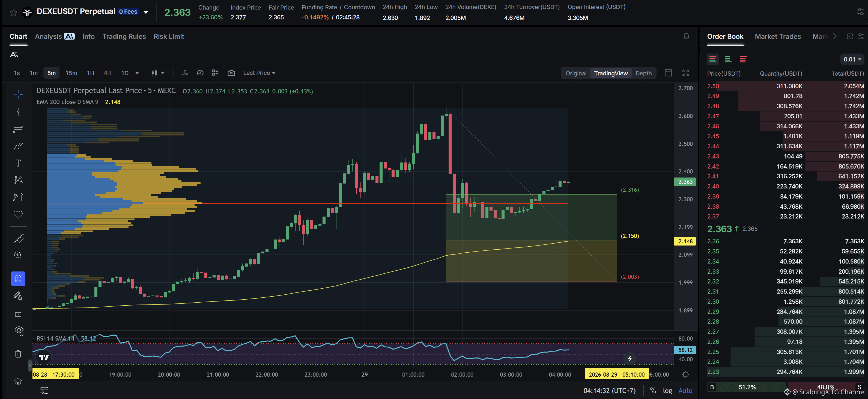Switch to Trading Rules tab
Image resolution: width=868 pixels, height=399 pixels.
pyautogui.click(x=124, y=36)
